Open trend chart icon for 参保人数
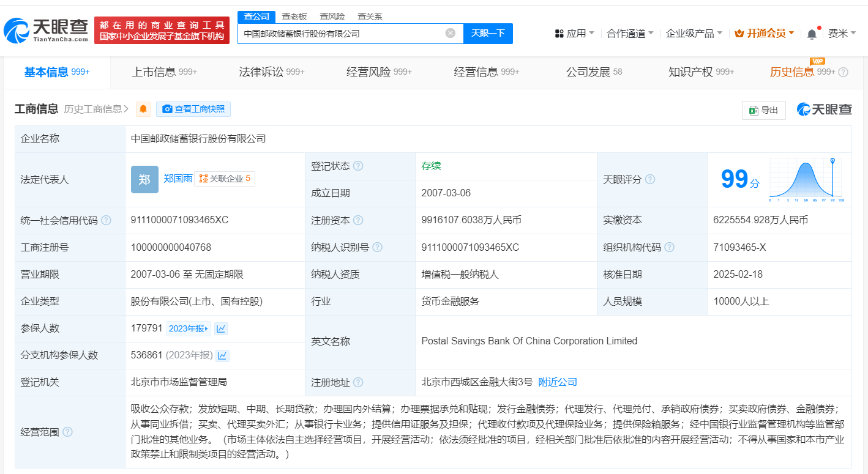 pos(221,328)
